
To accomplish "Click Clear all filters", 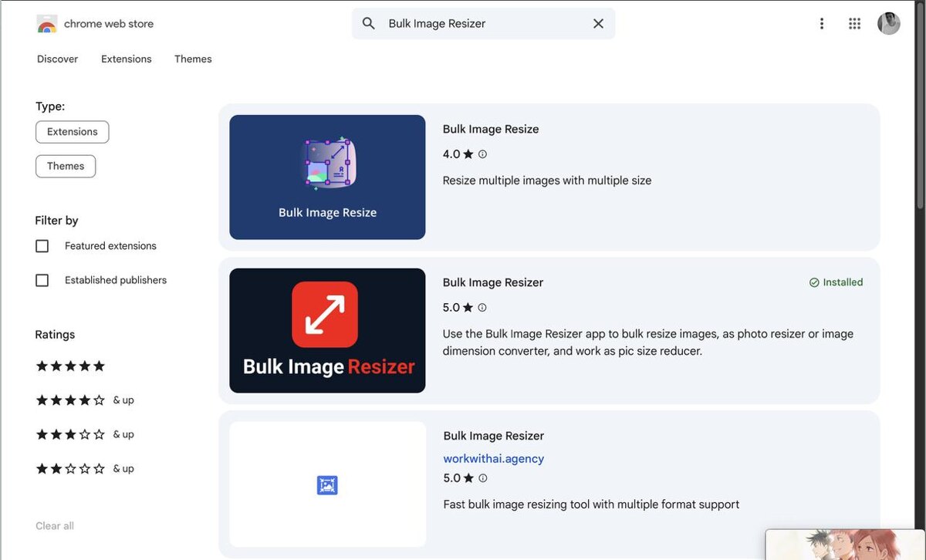I will (x=55, y=526).
